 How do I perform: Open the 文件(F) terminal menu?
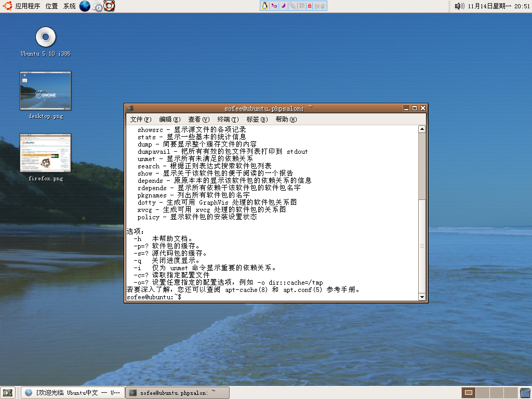pyautogui.click(x=140, y=119)
